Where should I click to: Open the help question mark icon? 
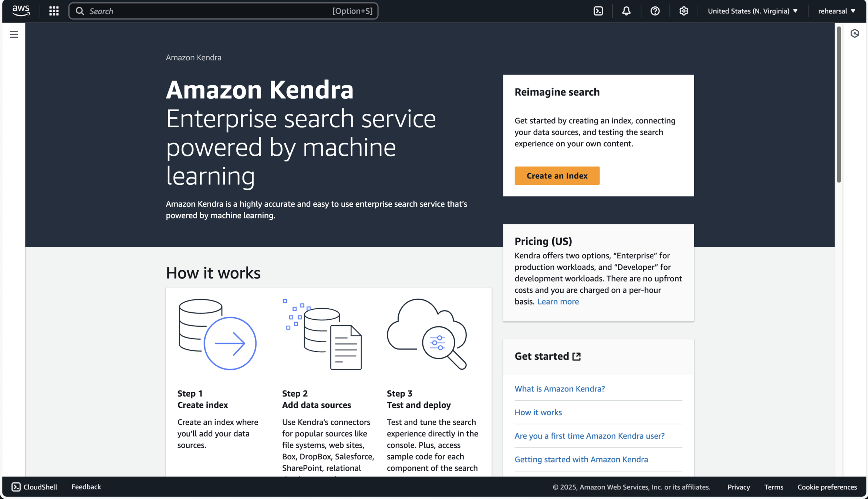(x=655, y=11)
